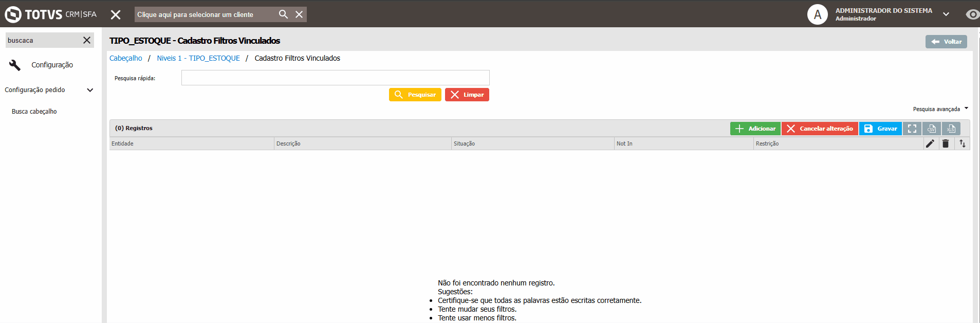980x323 pixels.
Task: Click the pencil edit column icon
Action: (x=930, y=143)
